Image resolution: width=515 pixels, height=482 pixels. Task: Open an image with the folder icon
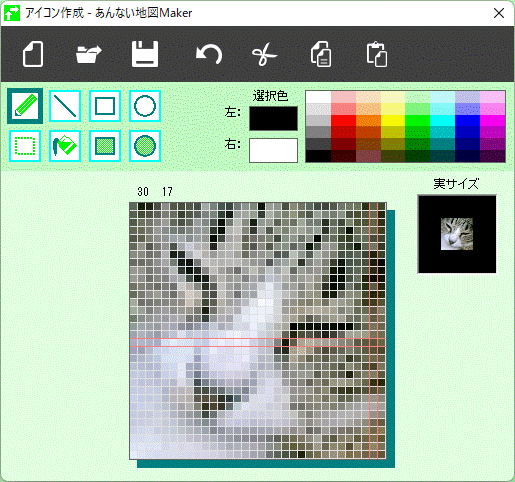pos(89,54)
